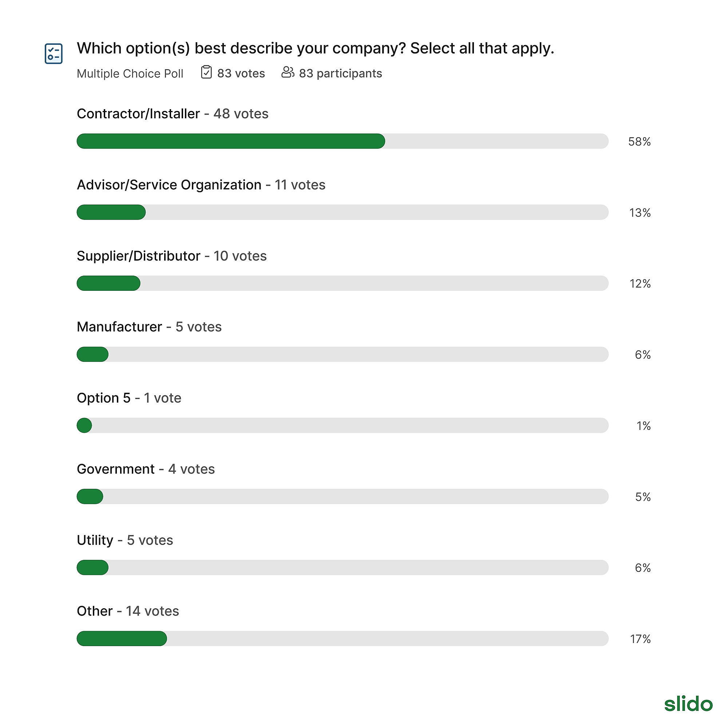Click the Option 5 result bar
Viewport: 728px width, 728px height.
pos(343,426)
